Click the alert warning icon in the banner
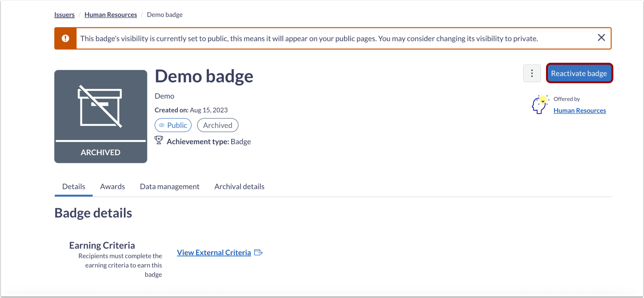 point(65,38)
